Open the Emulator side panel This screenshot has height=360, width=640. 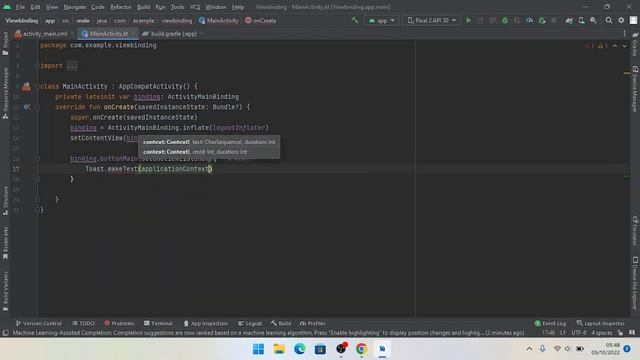(635, 231)
